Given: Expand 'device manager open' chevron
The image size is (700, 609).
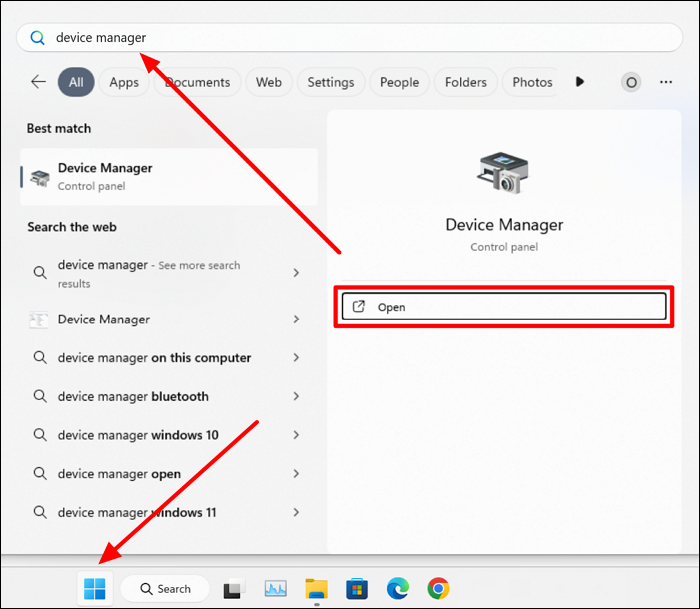Looking at the screenshot, I should click(296, 473).
